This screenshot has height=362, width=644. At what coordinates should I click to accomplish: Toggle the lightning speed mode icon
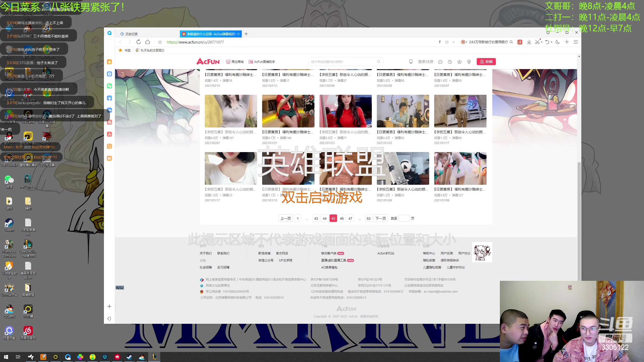pos(440,42)
